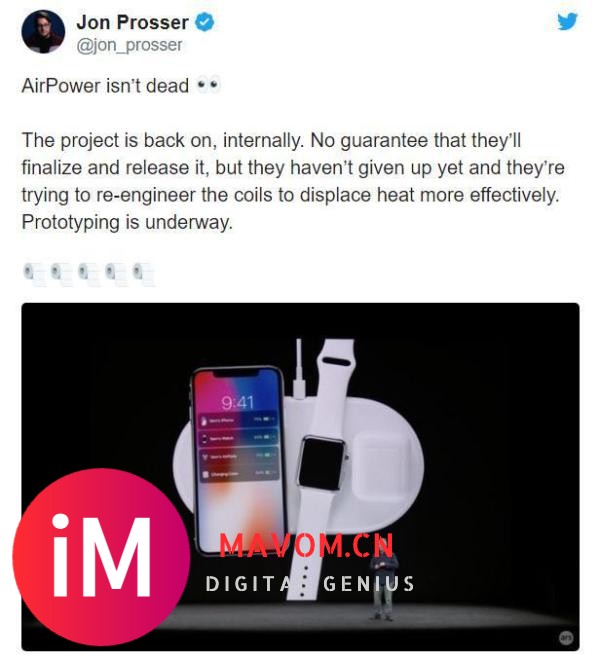
Task: Click the middle toilet paper emoji
Action: (x=89, y=274)
